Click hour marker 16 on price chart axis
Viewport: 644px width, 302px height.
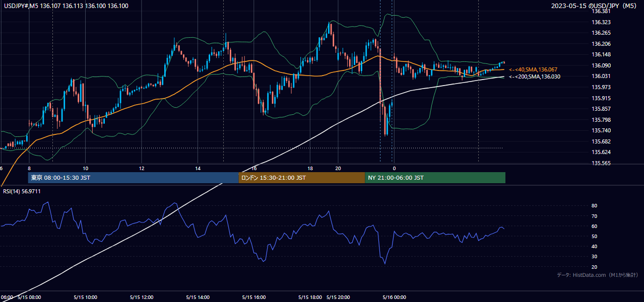[254, 168]
